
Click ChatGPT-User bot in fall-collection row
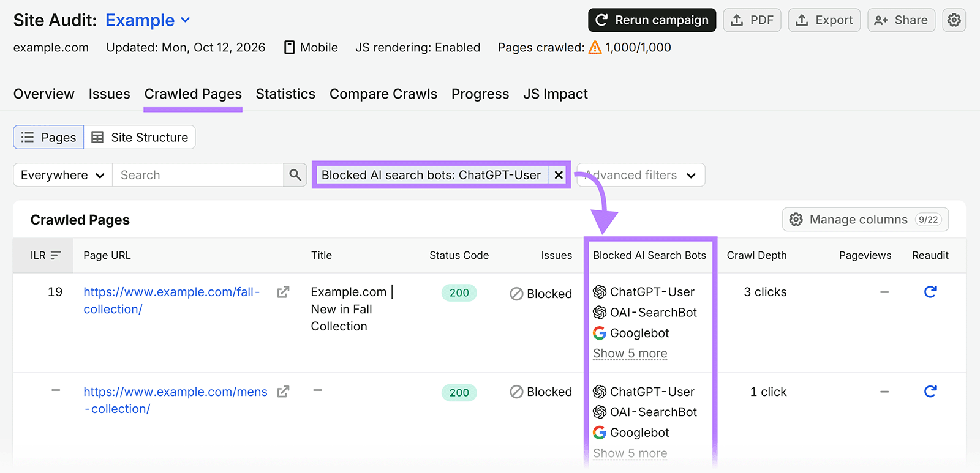(644, 292)
